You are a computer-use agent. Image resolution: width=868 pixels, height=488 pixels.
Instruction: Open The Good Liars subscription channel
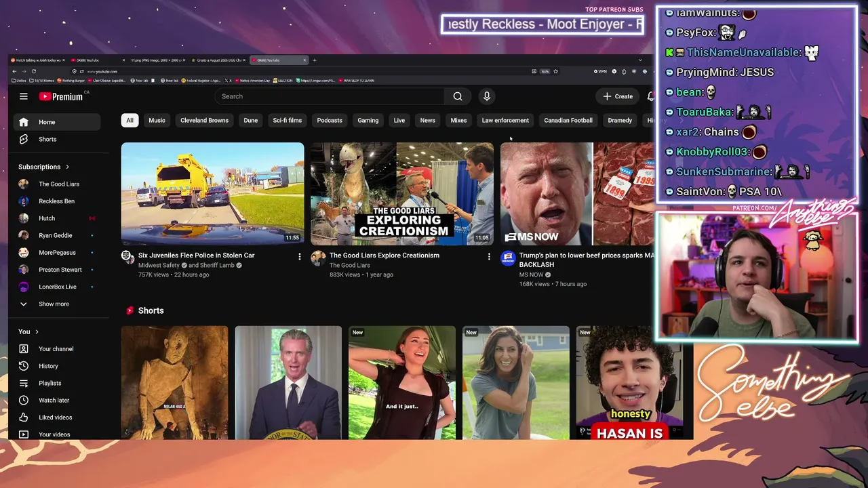(x=57, y=184)
